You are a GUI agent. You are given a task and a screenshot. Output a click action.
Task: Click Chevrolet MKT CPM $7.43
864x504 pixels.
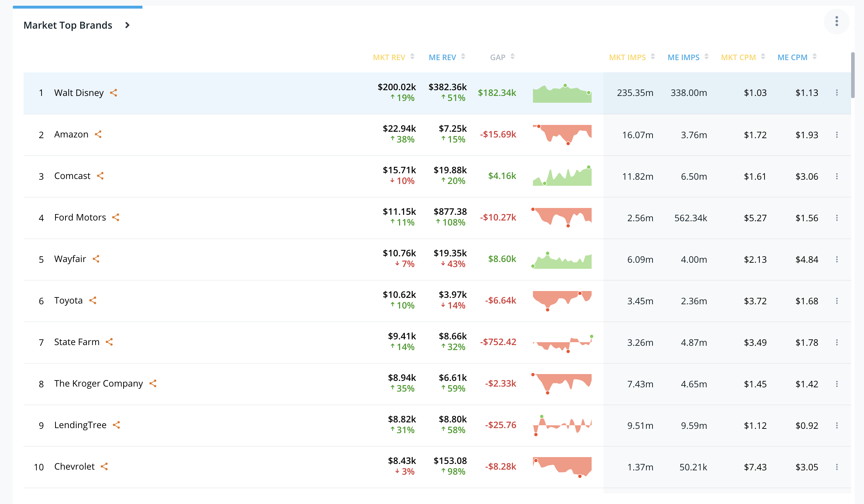pos(755,467)
